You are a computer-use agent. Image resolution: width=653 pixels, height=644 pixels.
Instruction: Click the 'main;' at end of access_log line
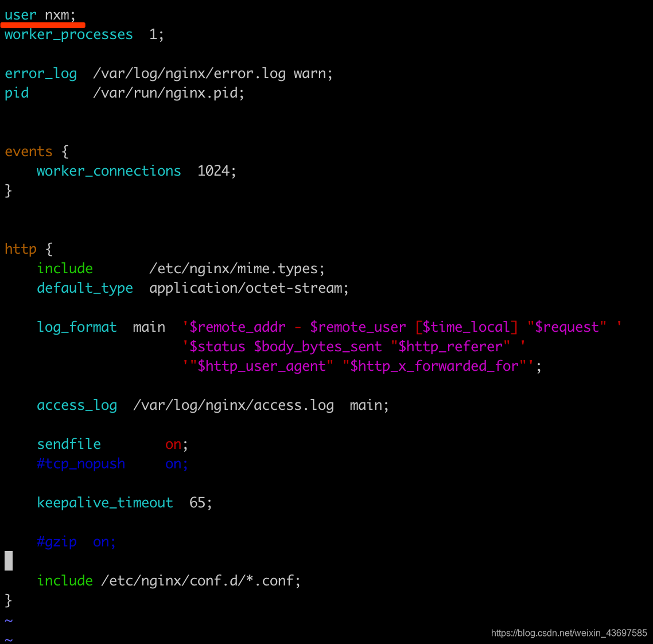[370, 406]
